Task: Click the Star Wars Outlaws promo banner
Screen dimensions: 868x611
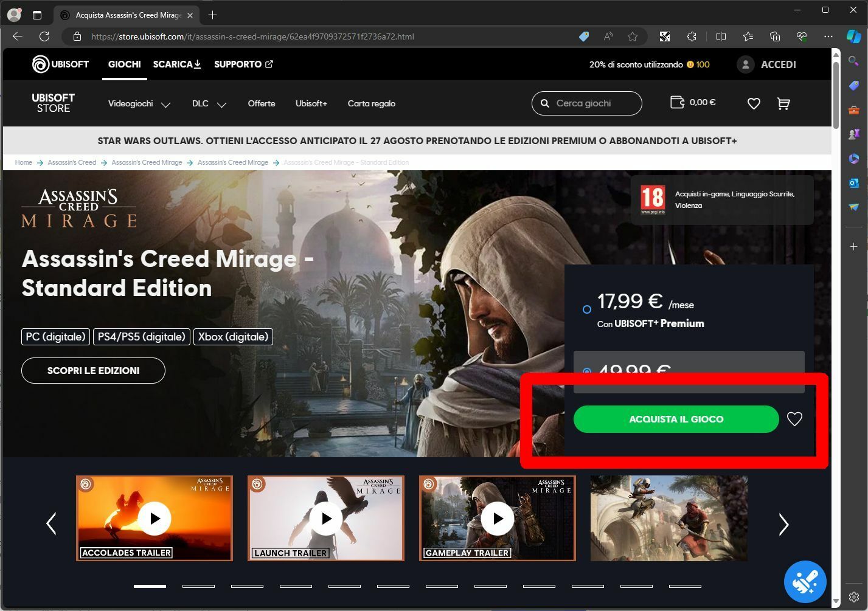Action: [417, 141]
